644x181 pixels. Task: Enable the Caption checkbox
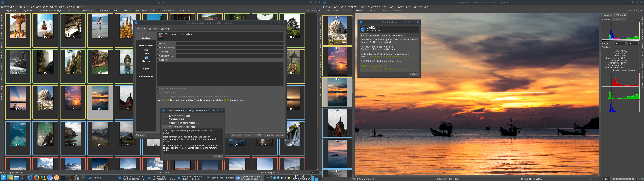click(x=158, y=60)
